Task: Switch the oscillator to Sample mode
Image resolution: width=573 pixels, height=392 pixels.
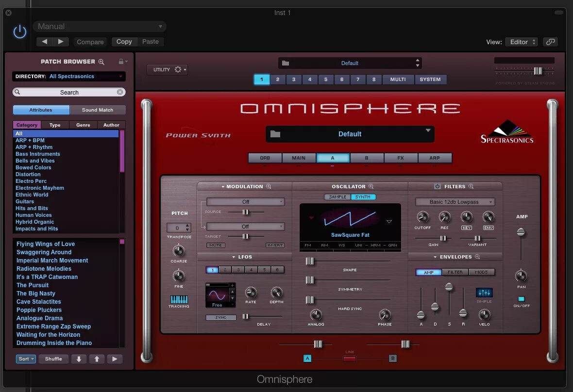Action: coord(337,197)
